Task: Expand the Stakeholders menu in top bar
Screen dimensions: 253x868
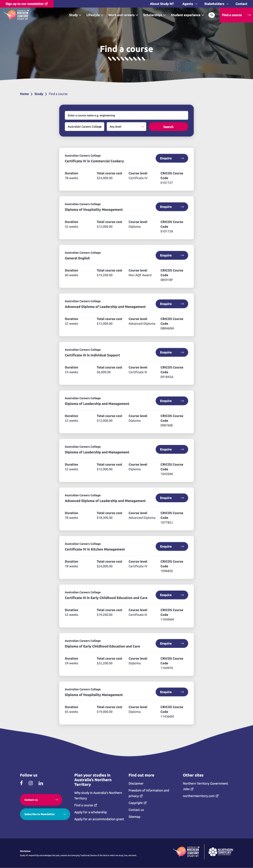Action: click(x=216, y=4)
